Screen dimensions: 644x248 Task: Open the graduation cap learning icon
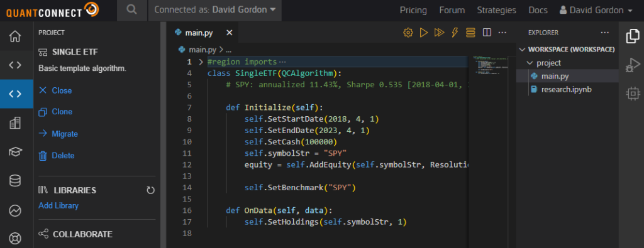[15, 152]
